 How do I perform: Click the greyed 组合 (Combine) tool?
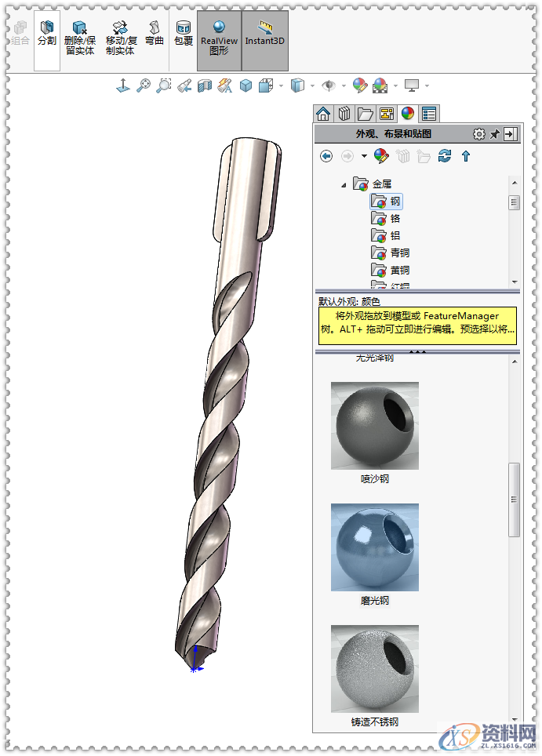pos(20,34)
